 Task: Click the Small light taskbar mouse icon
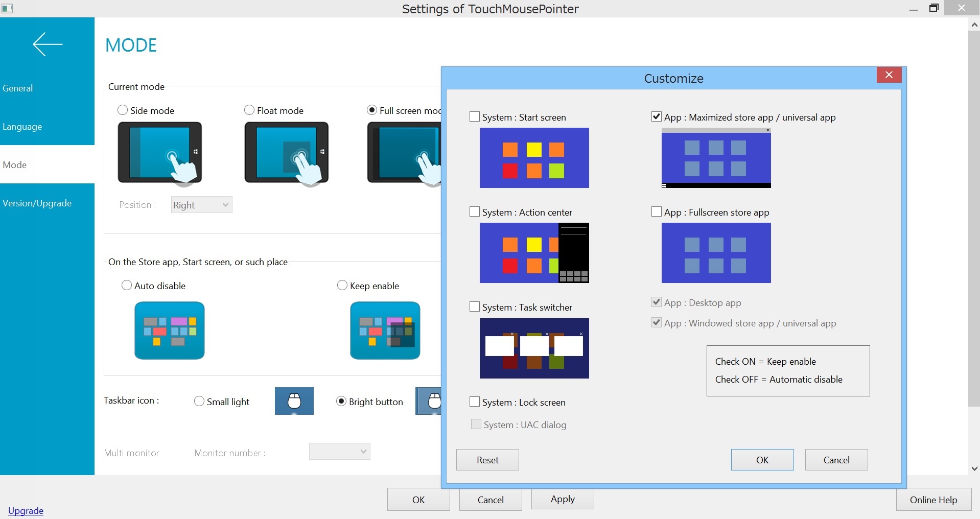click(294, 401)
